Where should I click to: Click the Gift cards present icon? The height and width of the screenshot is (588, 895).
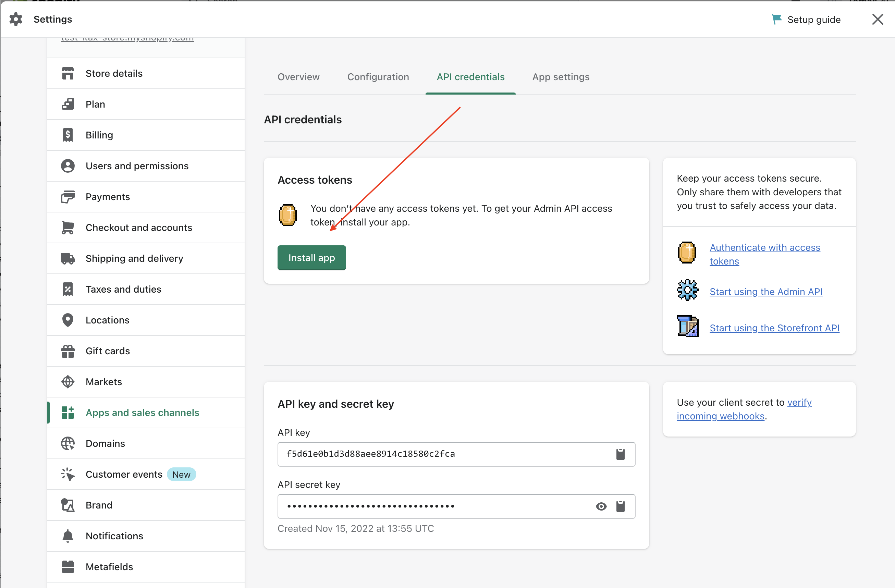68,351
